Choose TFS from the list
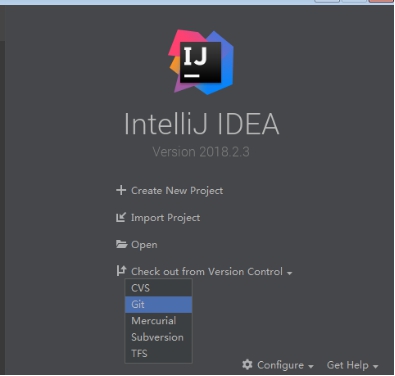This screenshot has width=395, height=376. [158, 353]
